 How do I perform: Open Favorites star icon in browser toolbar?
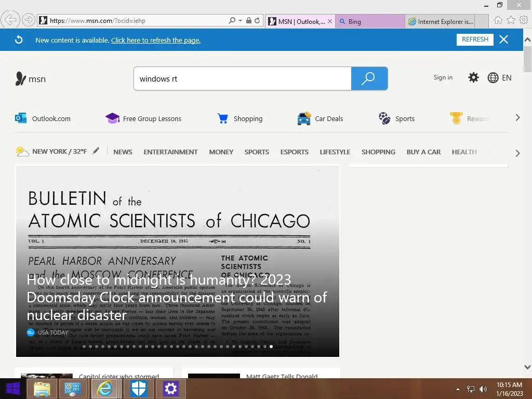point(511,20)
